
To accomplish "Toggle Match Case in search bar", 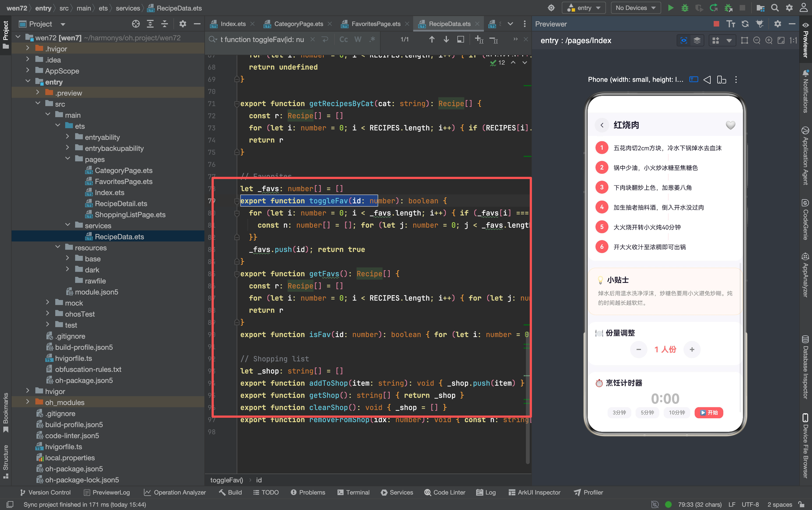I will pos(343,40).
